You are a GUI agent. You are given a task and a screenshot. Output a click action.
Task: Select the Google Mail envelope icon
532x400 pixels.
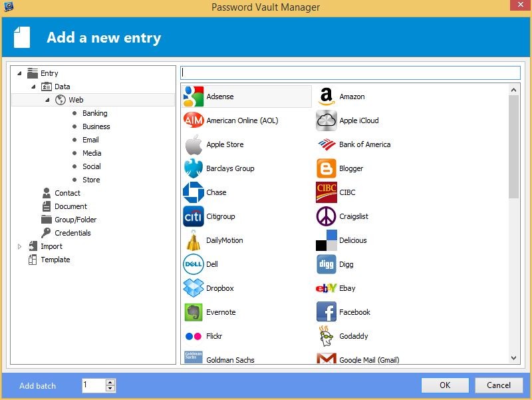click(x=327, y=358)
